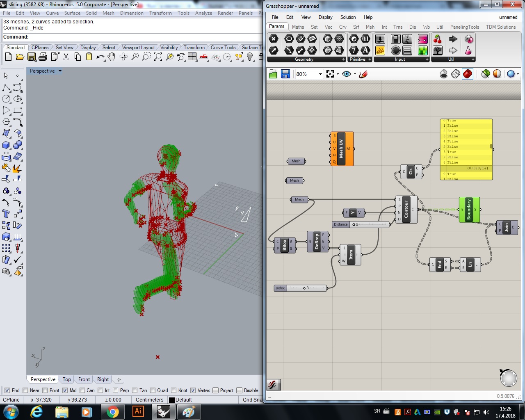Image resolution: width=525 pixels, height=420 pixels.
Task: Click the tree icon in Grasshopper Util panel
Action: 438,50
